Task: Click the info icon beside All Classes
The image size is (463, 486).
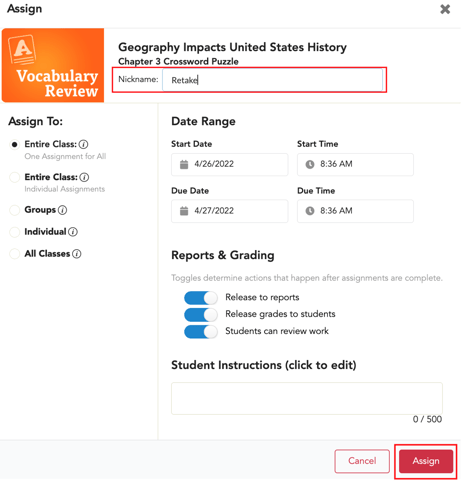Action: [x=77, y=254]
